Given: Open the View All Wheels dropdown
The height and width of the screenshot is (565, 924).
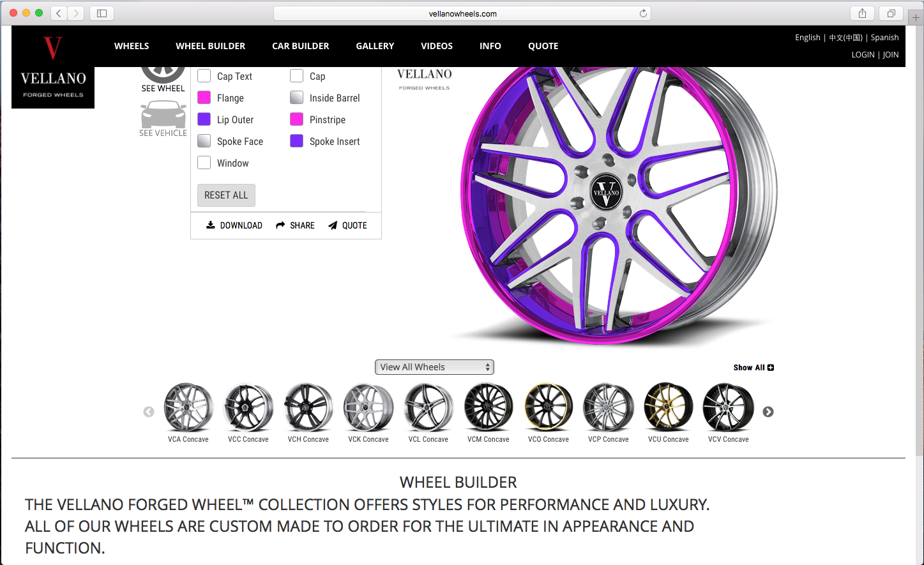Looking at the screenshot, I should [x=434, y=367].
